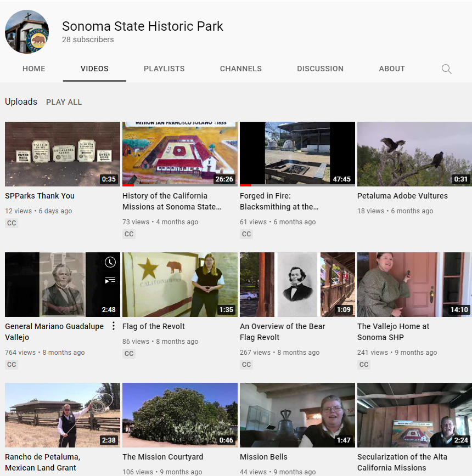Click Bear Flag star thumbnail, 1:35

[x=180, y=285]
